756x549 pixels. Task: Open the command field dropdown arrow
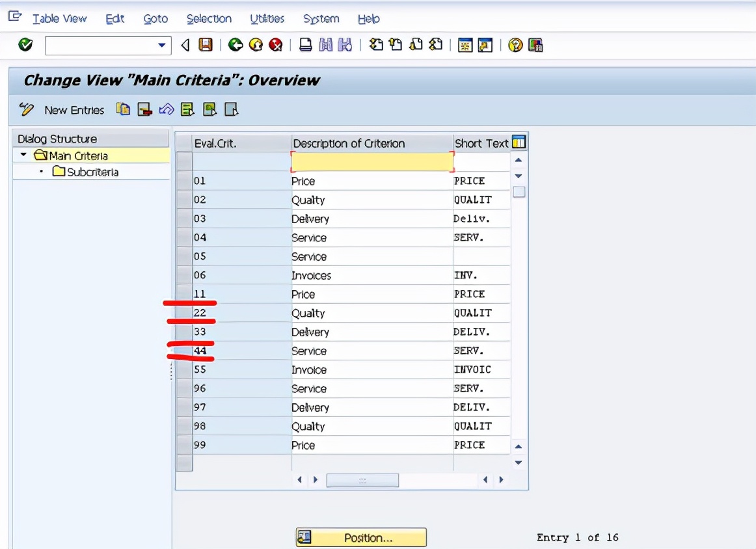160,45
